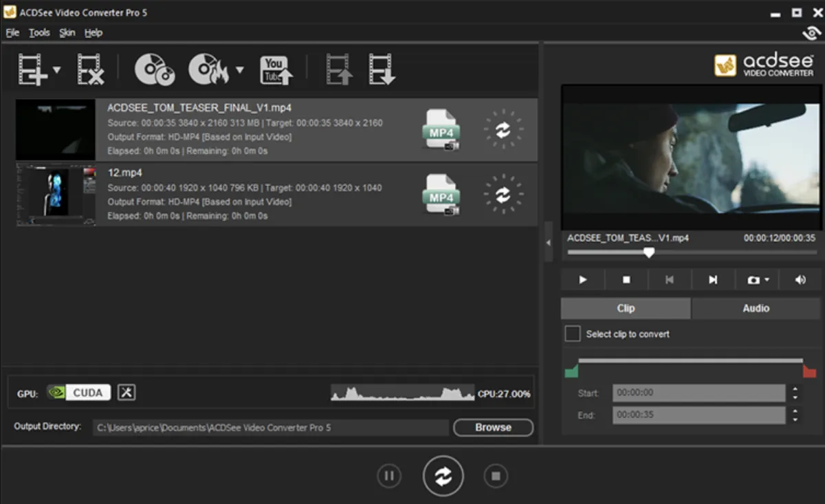Move selected file up in list

339,69
